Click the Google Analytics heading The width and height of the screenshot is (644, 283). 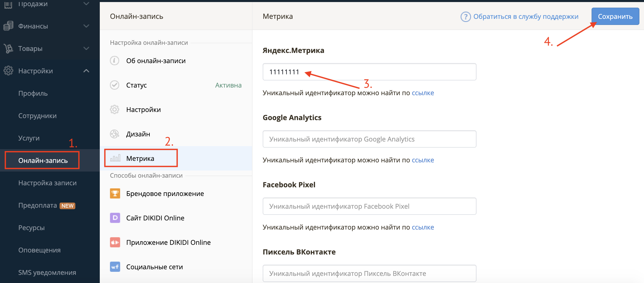click(x=292, y=118)
